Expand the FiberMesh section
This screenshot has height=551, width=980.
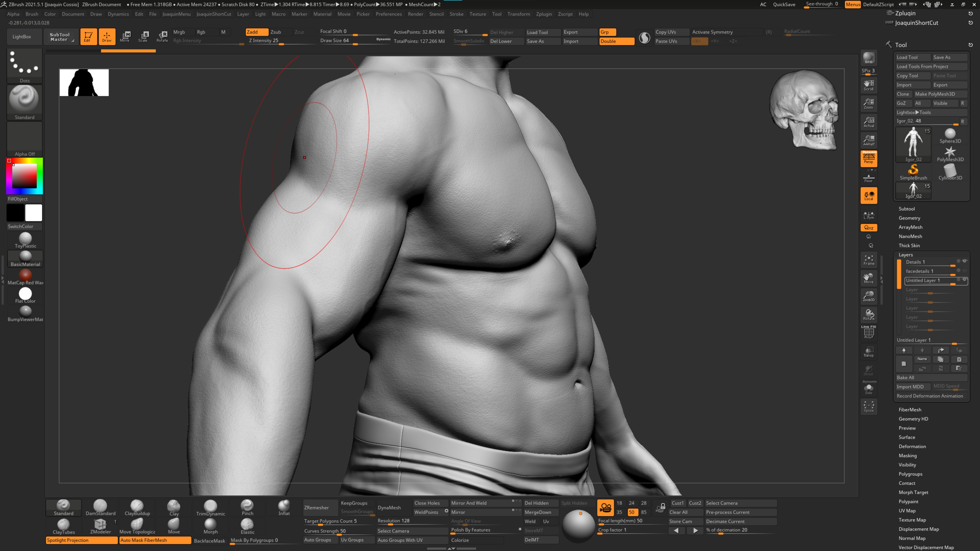(x=910, y=409)
